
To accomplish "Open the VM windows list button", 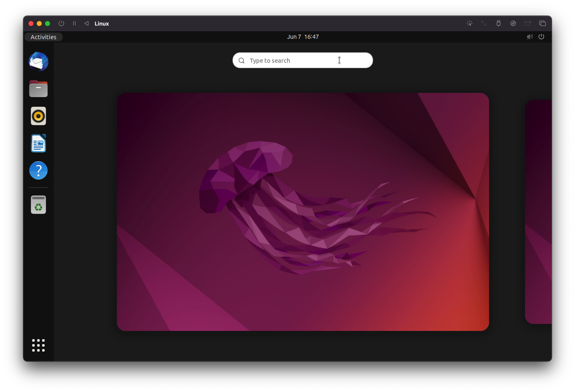I will click(x=542, y=24).
